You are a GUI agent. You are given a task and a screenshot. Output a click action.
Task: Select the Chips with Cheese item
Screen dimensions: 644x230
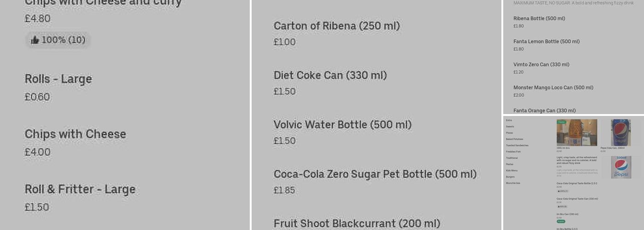coord(75,134)
